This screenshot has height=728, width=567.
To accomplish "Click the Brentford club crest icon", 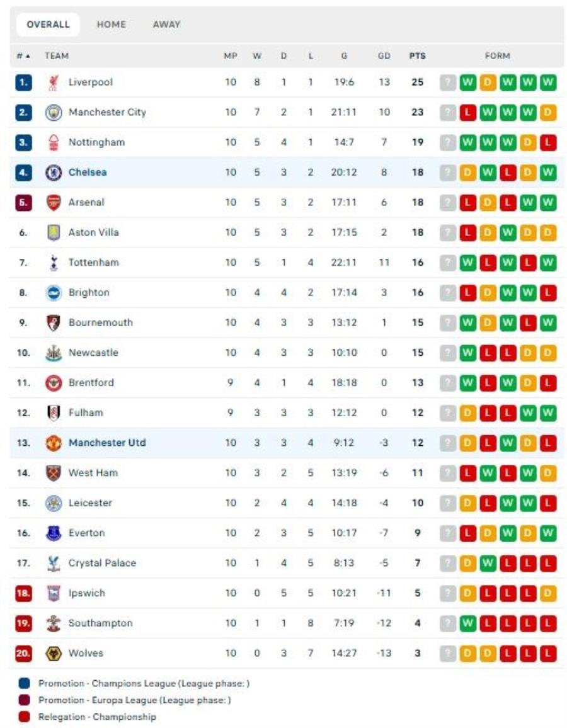I will pyautogui.click(x=54, y=383).
